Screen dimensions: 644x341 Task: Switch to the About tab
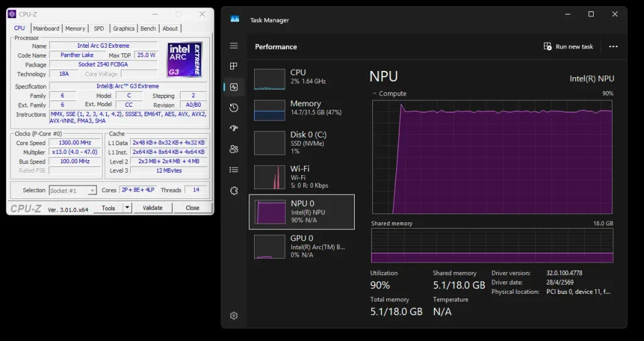(x=170, y=28)
